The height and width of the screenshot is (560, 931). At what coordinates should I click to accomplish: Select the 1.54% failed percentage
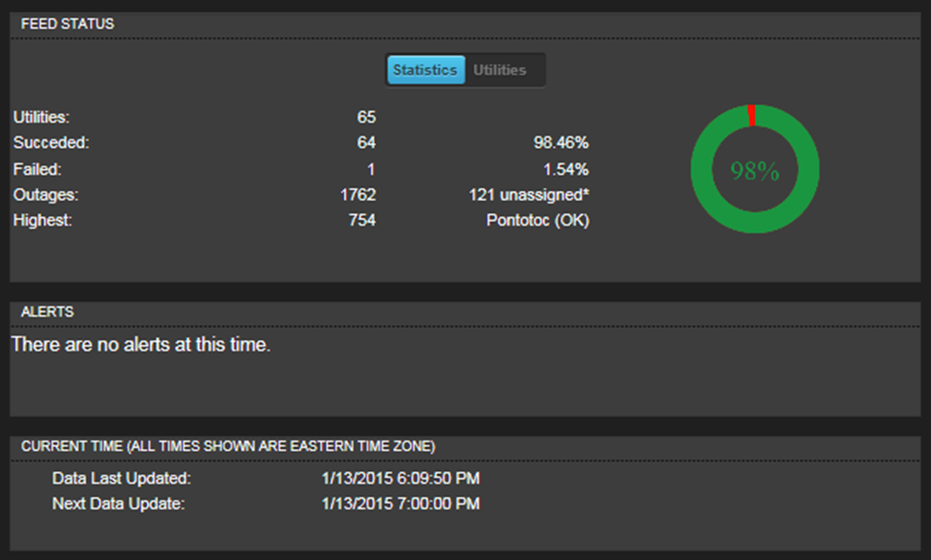coord(566,169)
